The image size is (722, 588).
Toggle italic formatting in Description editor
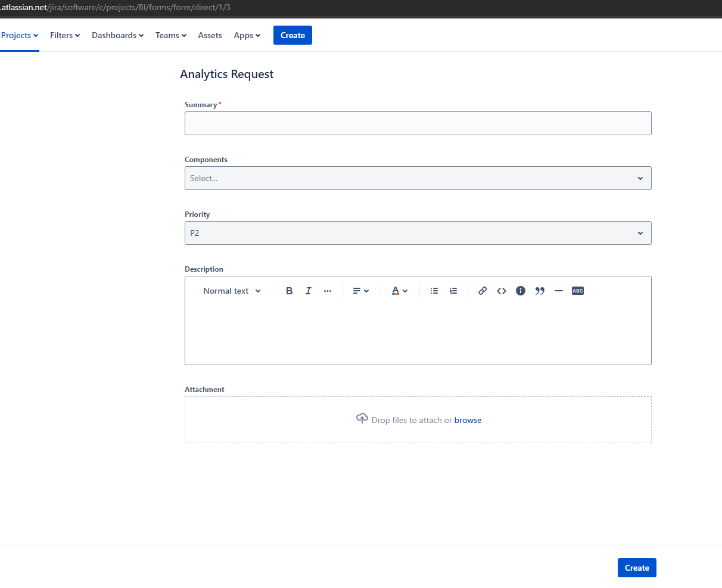(309, 291)
